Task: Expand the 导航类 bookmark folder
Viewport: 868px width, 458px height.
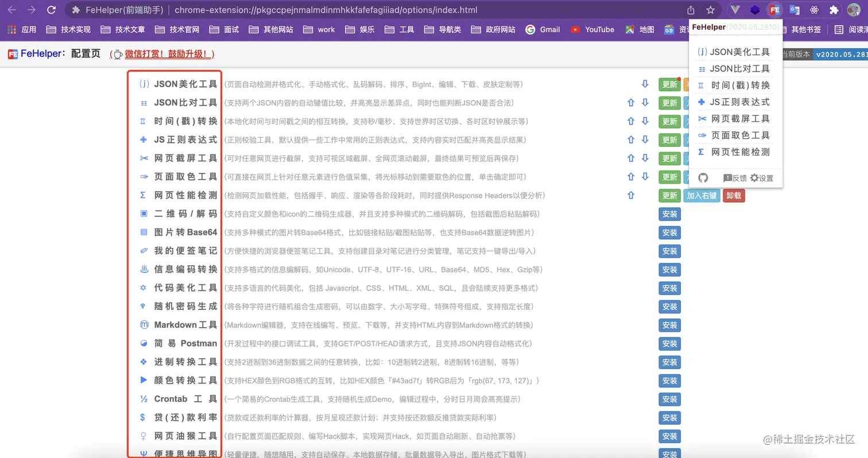Action: [443, 29]
